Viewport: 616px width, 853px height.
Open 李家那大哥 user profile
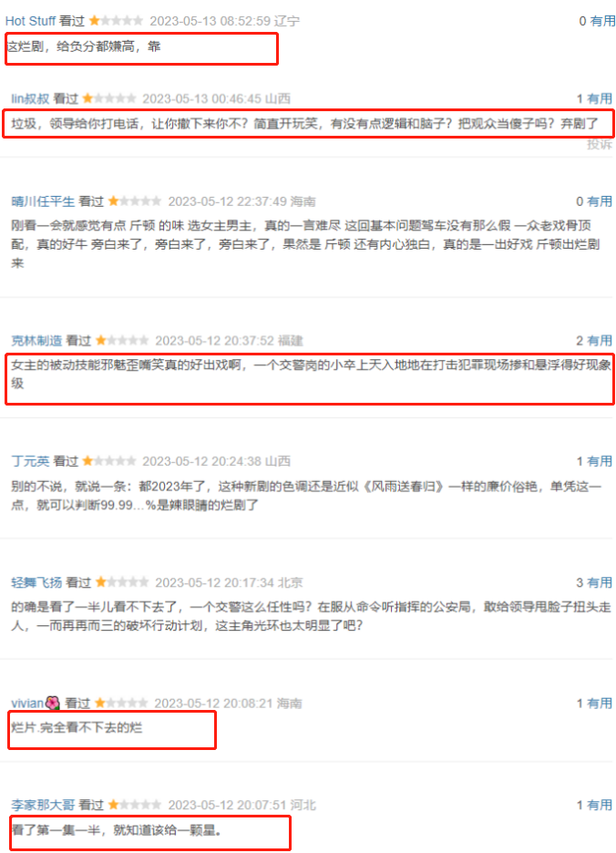click(x=43, y=805)
